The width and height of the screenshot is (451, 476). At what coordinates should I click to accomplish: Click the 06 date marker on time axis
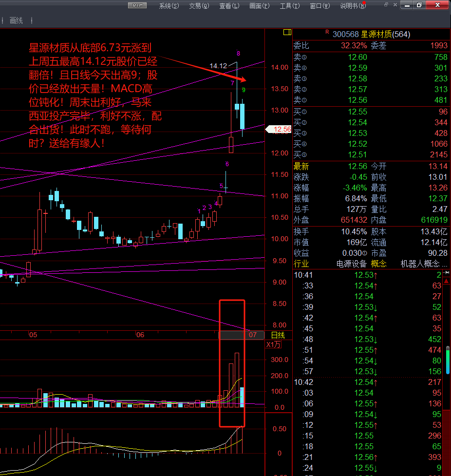(140, 335)
